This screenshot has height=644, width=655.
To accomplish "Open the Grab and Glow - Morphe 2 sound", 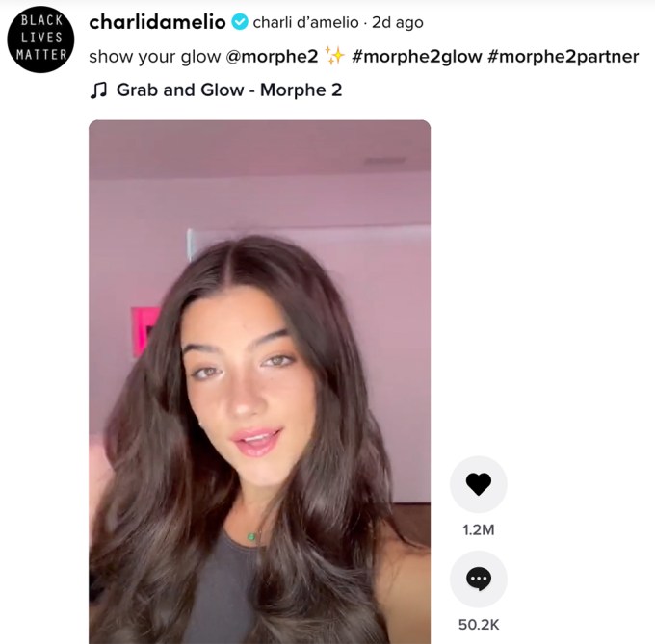I will tap(229, 90).
